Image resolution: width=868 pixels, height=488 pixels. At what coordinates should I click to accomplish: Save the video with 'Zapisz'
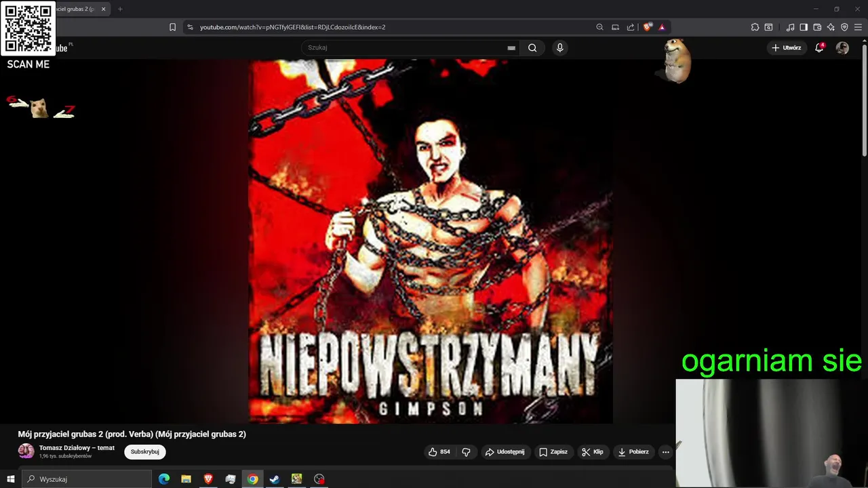[x=553, y=451]
